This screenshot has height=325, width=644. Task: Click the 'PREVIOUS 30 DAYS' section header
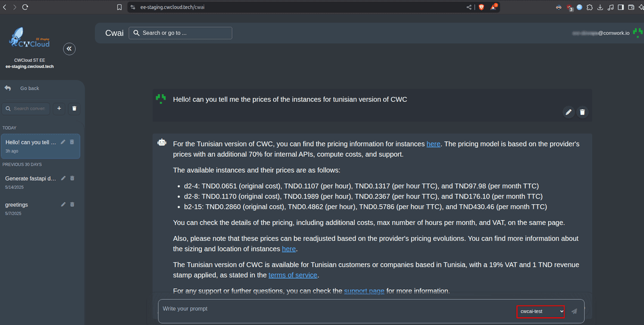point(22,165)
